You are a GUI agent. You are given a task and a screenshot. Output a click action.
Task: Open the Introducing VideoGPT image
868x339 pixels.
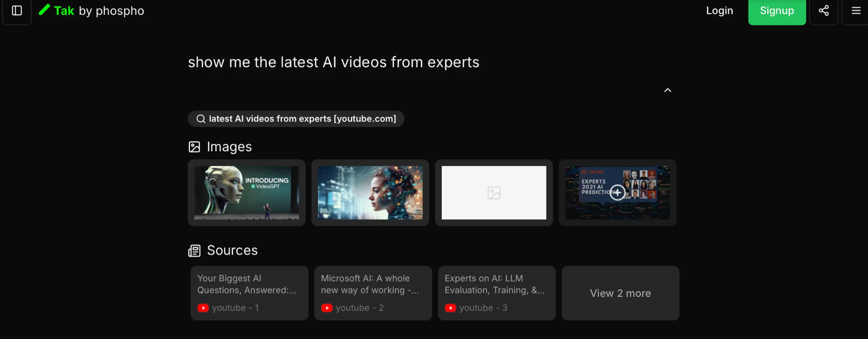pos(247,193)
